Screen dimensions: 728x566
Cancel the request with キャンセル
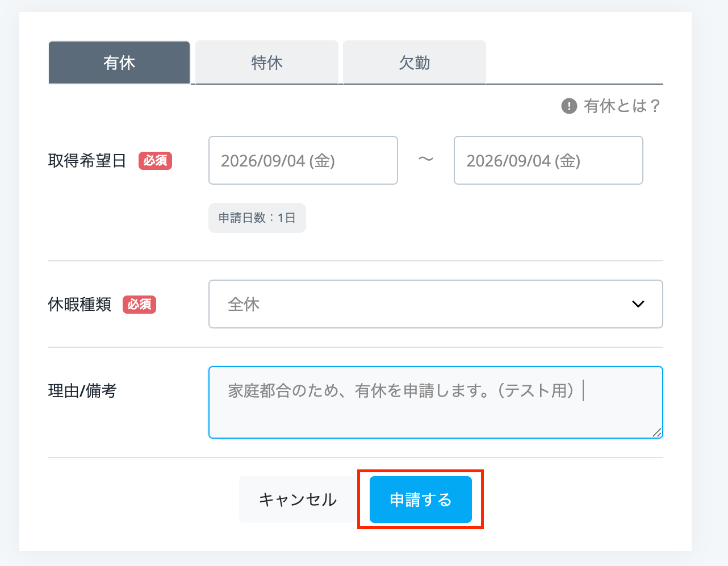[x=298, y=500]
